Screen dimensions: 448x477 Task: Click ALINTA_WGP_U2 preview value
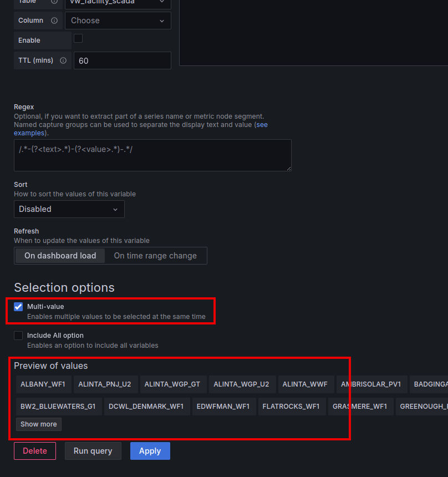click(241, 384)
